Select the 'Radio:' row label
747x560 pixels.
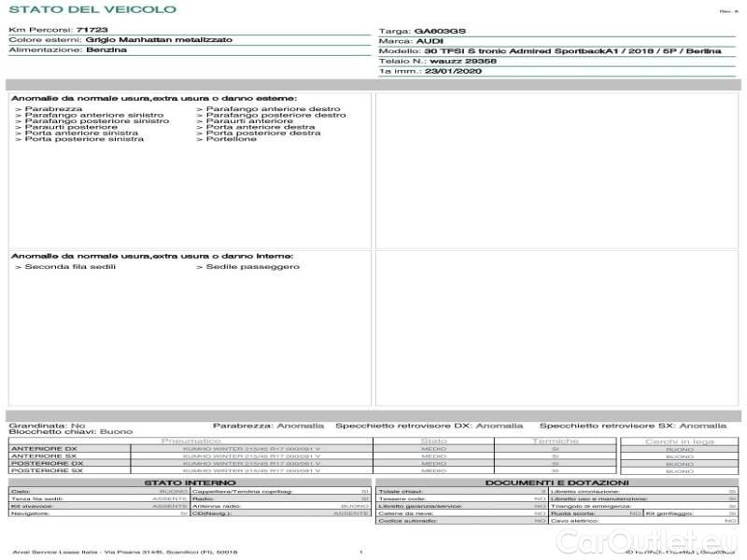(203, 498)
